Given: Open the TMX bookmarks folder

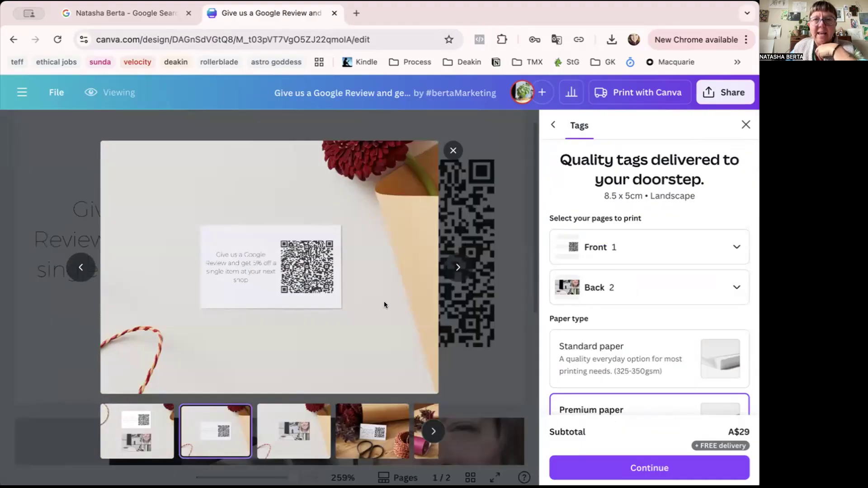Looking at the screenshot, I should point(527,62).
